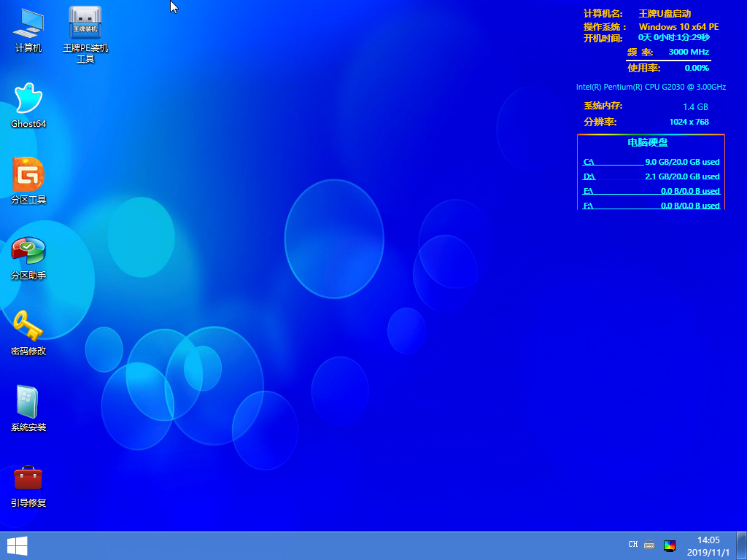Open the on-screen keyboard tray icon
Viewport: 747px width, 560px height.
[x=649, y=544]
